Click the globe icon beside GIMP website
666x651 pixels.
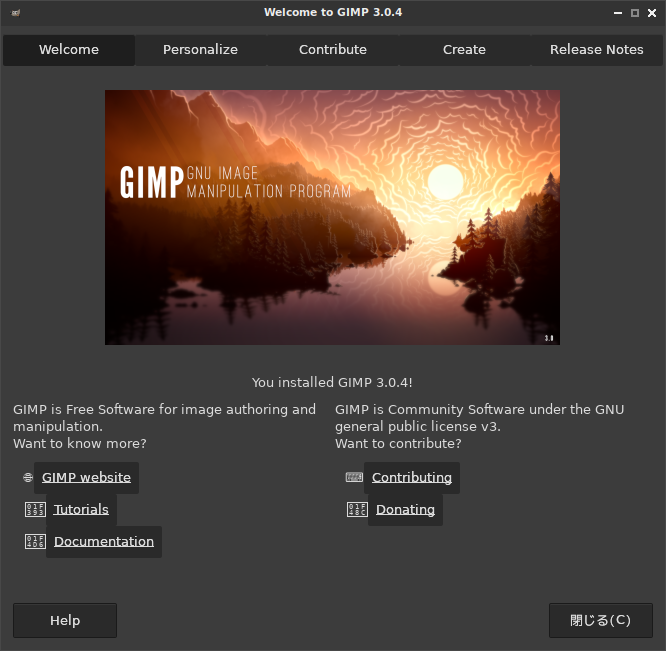coord(28,478)
